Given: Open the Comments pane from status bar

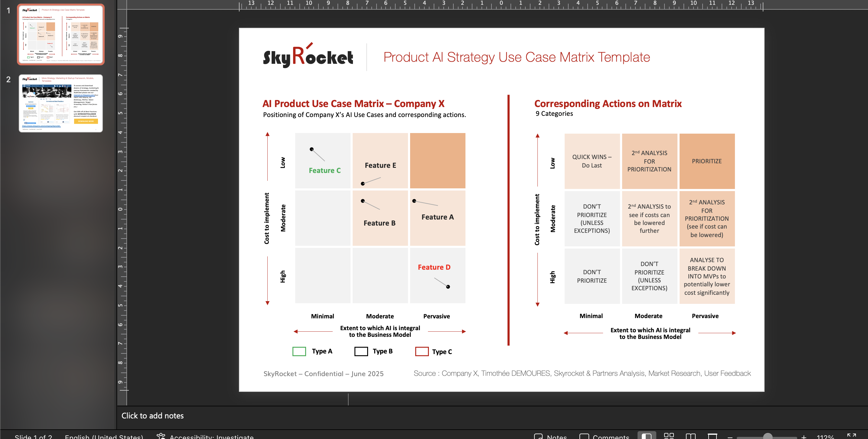Looking at the screenshot, I should coord(604,436).
